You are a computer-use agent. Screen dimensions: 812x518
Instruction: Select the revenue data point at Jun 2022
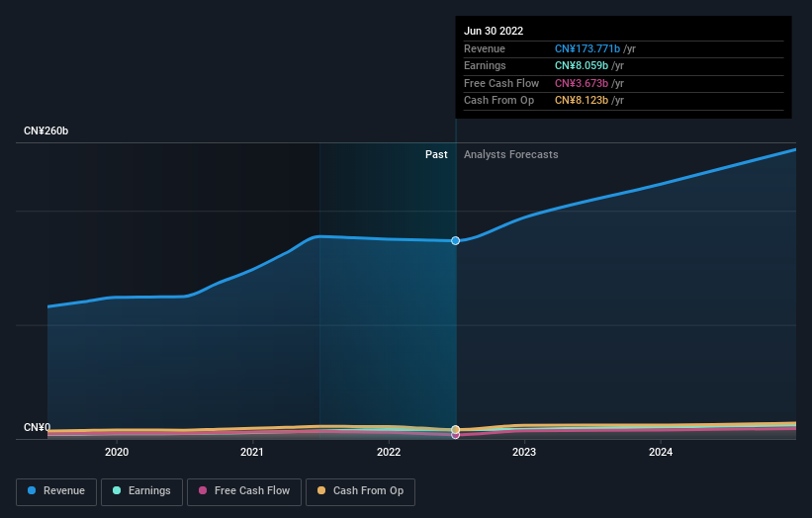pyautogui.click(x=455, y=240)
